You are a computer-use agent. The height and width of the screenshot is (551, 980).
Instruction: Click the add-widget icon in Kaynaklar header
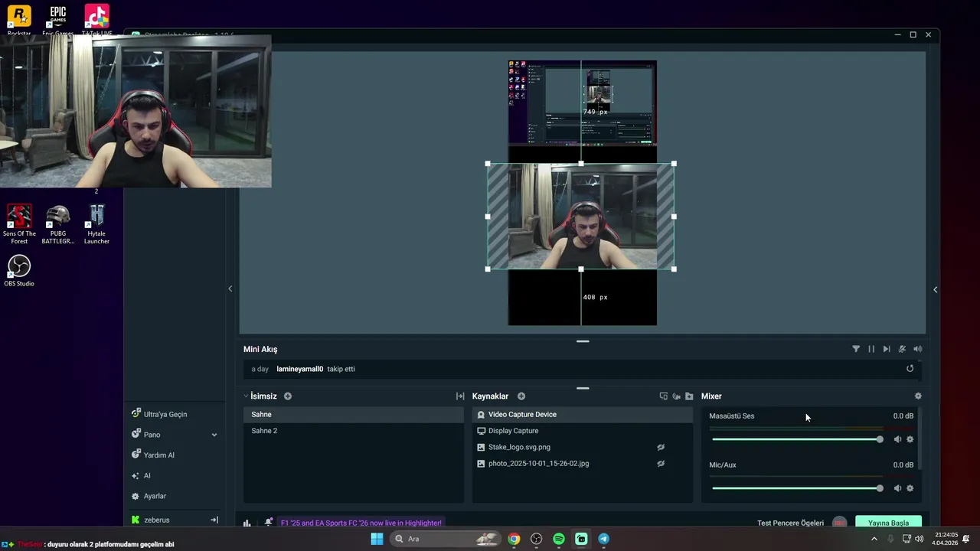(663, 396)
